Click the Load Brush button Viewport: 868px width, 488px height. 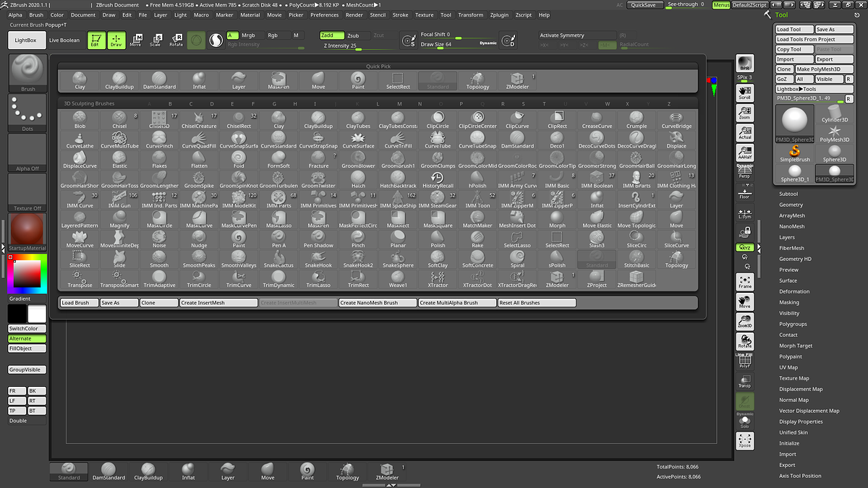(78, 303)
